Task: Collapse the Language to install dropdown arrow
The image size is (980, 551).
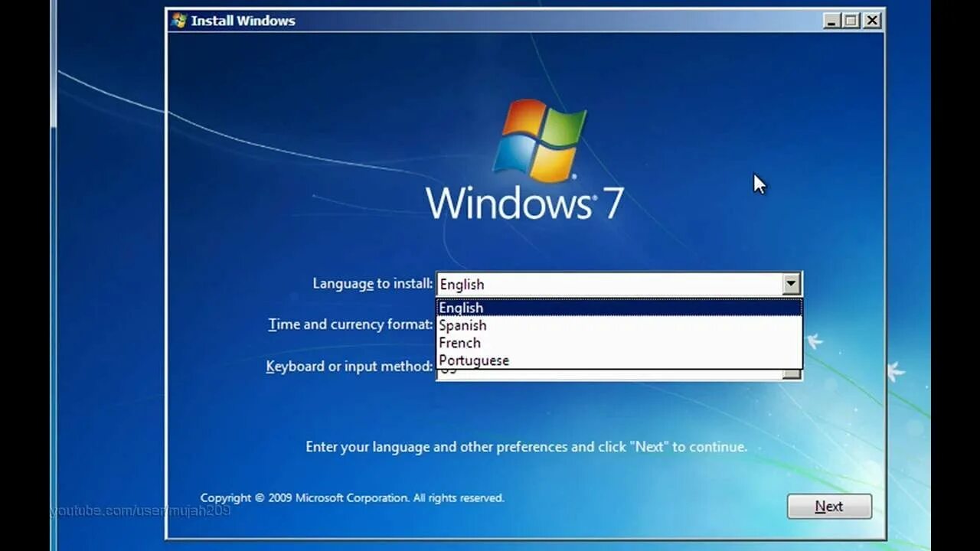Action: (792, 284)
